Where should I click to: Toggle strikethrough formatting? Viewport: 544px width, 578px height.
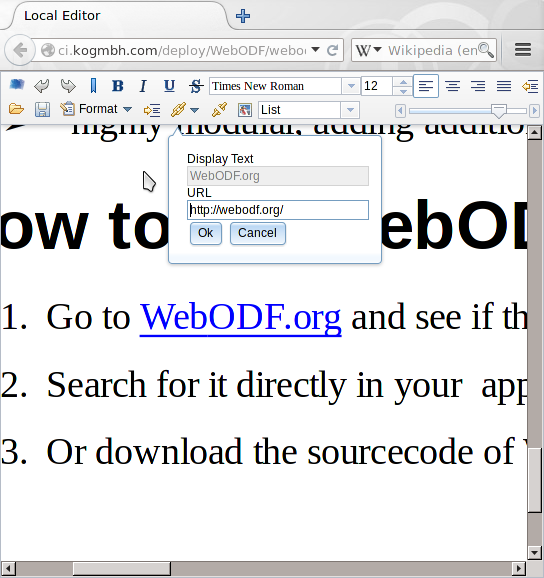tap(196, 86)
